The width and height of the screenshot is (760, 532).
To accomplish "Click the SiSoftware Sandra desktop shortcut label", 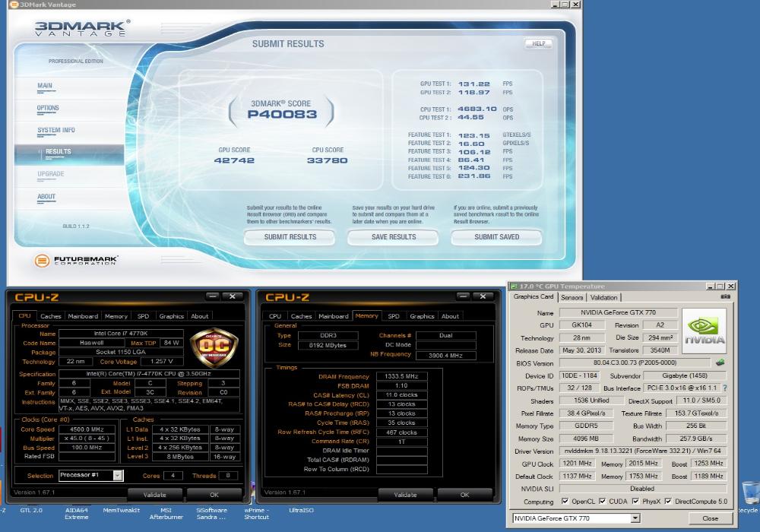I will tap(211, 514).
